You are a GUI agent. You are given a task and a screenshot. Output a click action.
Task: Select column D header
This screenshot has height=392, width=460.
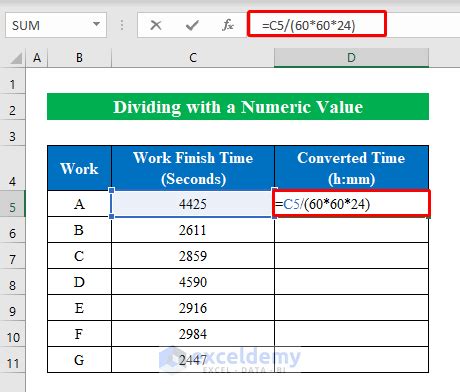tap(351, 58)
